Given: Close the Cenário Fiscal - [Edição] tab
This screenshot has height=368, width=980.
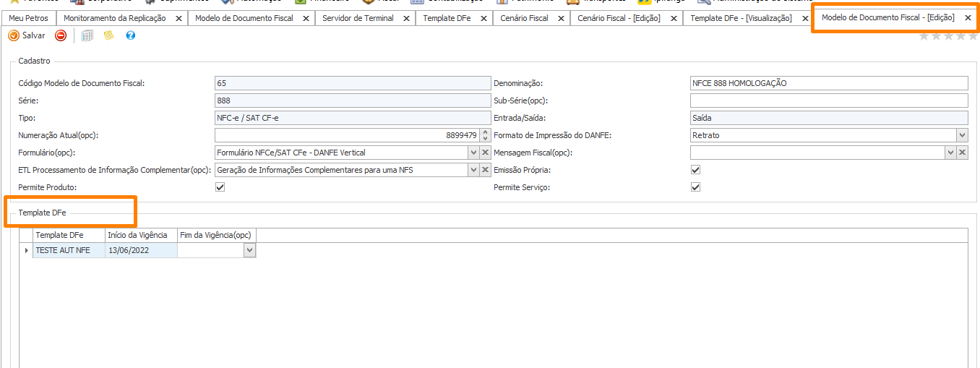Looking at the screenshot, I should (x=674, y=18).
